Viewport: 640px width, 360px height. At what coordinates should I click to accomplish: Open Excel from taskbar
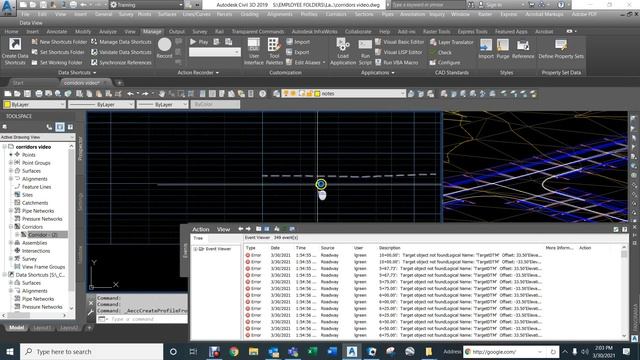[313, 351]
